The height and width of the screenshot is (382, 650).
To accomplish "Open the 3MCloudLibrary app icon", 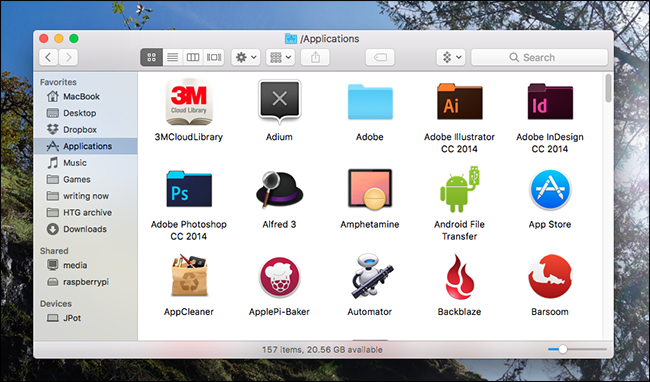I will click(189, 102).
